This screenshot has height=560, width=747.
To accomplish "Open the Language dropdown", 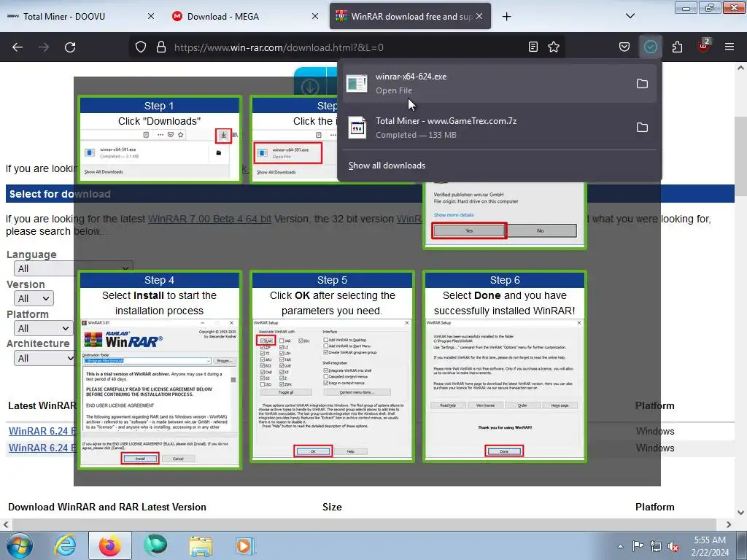I will 74,268.
